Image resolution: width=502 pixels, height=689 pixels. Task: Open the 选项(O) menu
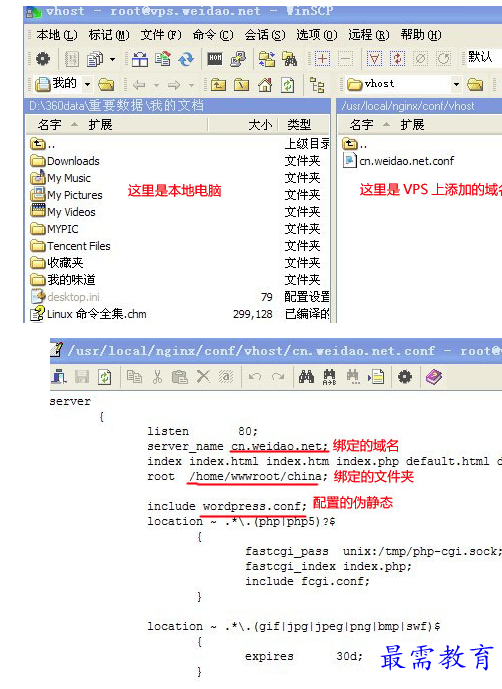(317, 35)
